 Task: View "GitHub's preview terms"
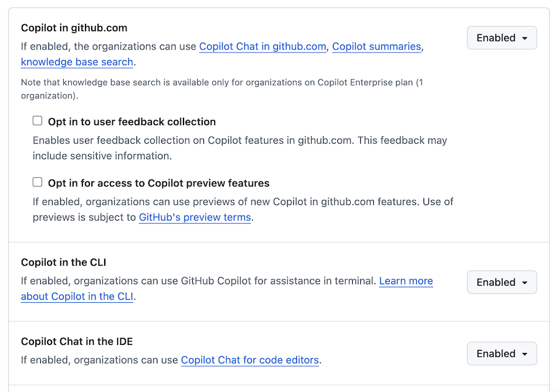(x=195, y=217)
